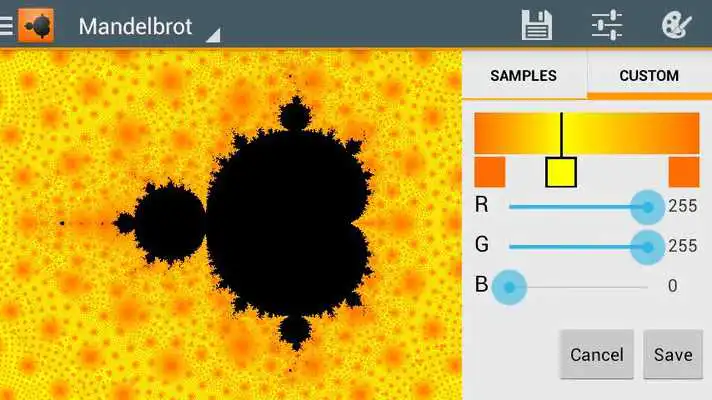Switch to the SAMPLES tab
Image resolution: width=712 pixels, height=400 pixels.
click(x=524, y=75)
